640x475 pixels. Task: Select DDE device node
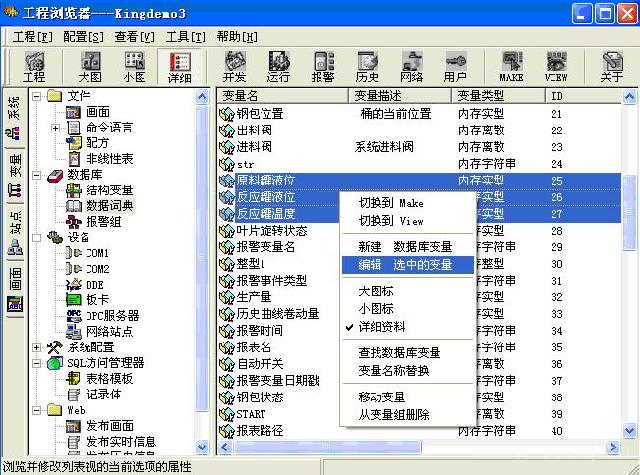[x=95, y=285]
